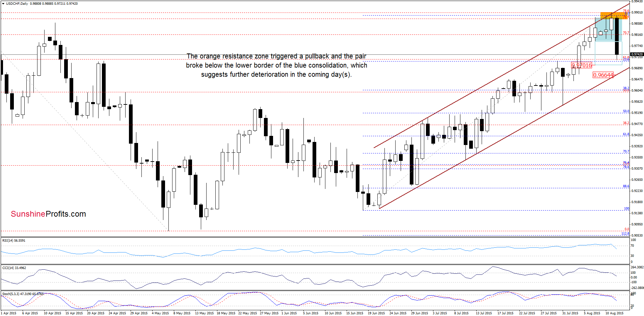Screen dimensions: 644x316
Task: Click the blue consolidation rectangle near the top
Action: coord(608,30)
